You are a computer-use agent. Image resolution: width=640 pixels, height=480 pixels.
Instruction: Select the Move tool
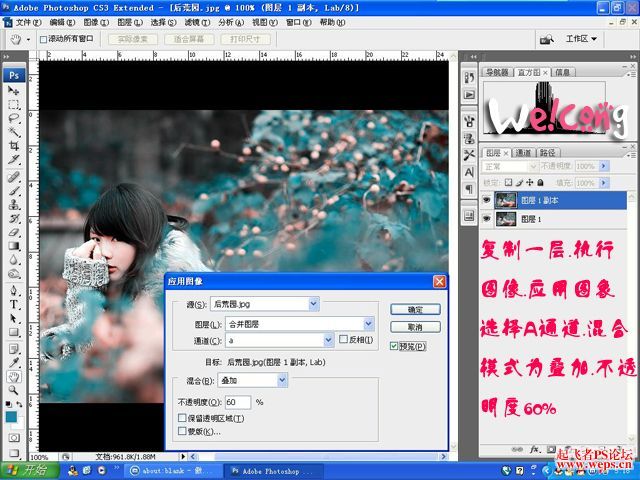coord(14,91)
